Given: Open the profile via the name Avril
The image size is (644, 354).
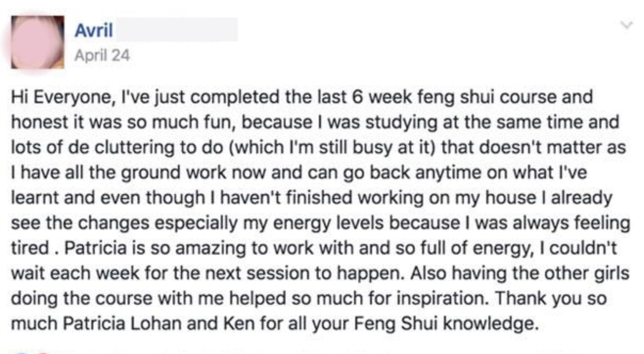Looking at the screenshot, I should [94, 30].
